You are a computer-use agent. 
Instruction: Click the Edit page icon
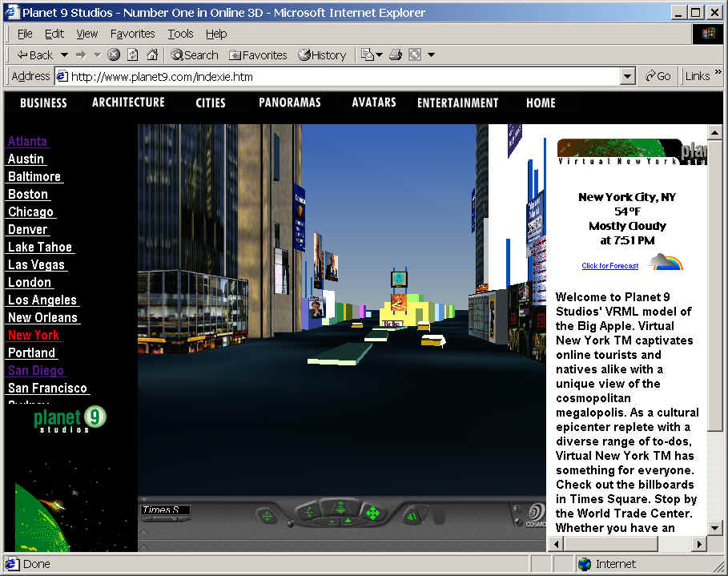tap(368, 54)
